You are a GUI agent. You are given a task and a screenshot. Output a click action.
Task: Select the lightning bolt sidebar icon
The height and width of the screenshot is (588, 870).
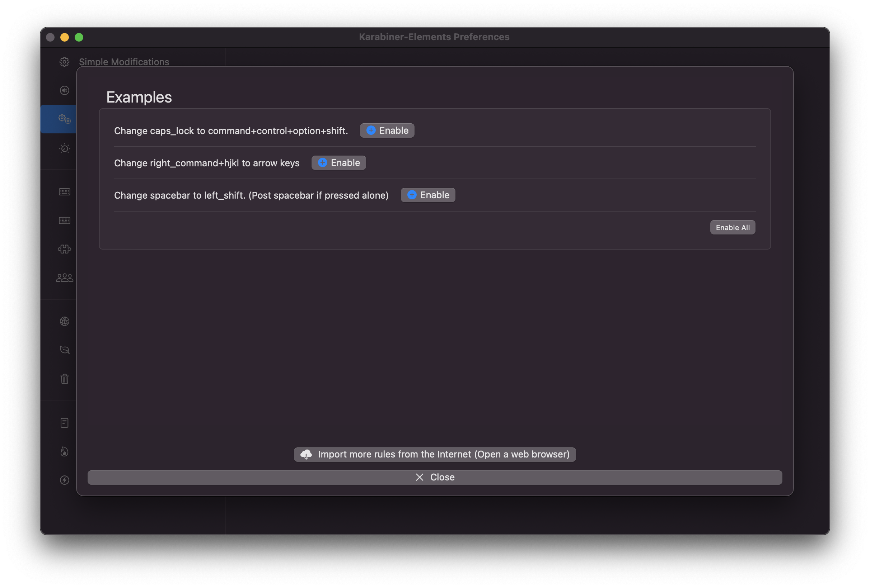(64, 480)
